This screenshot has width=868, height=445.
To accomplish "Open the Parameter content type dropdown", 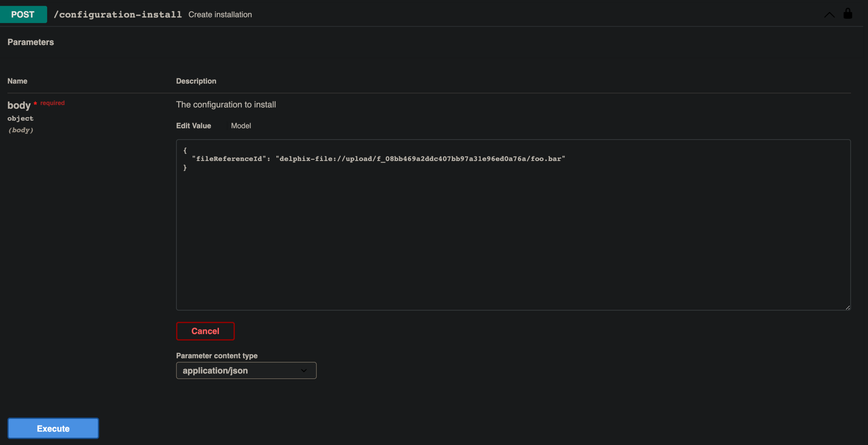I will tap(246, 370).
